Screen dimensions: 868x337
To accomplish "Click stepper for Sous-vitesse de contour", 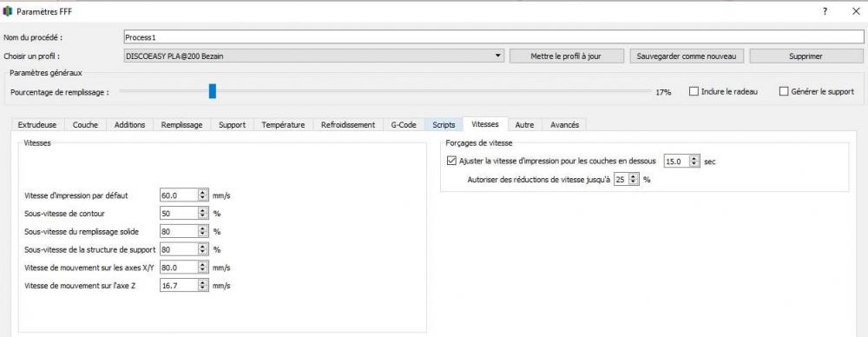I will pyautogui.click(x=203, y=213).
